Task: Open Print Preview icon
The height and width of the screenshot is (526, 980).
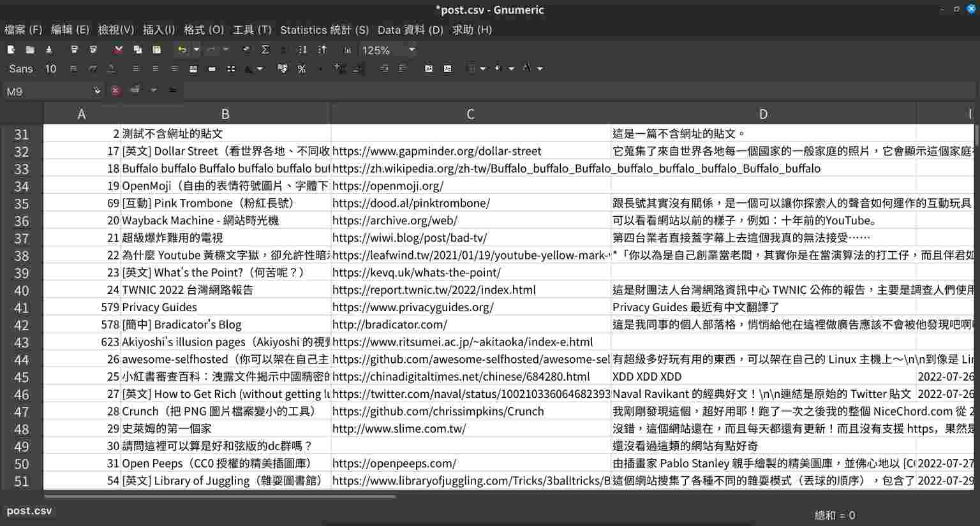Action: (x=93, y=50)
